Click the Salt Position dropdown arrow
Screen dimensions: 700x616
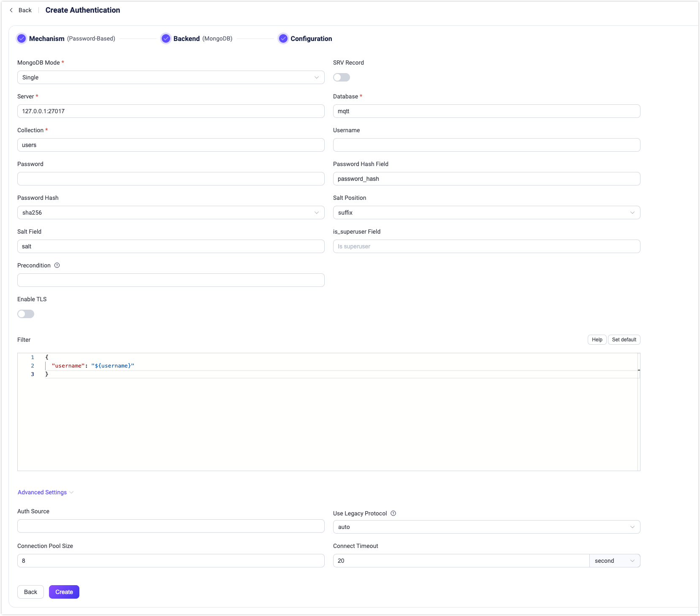click(632, 213)
